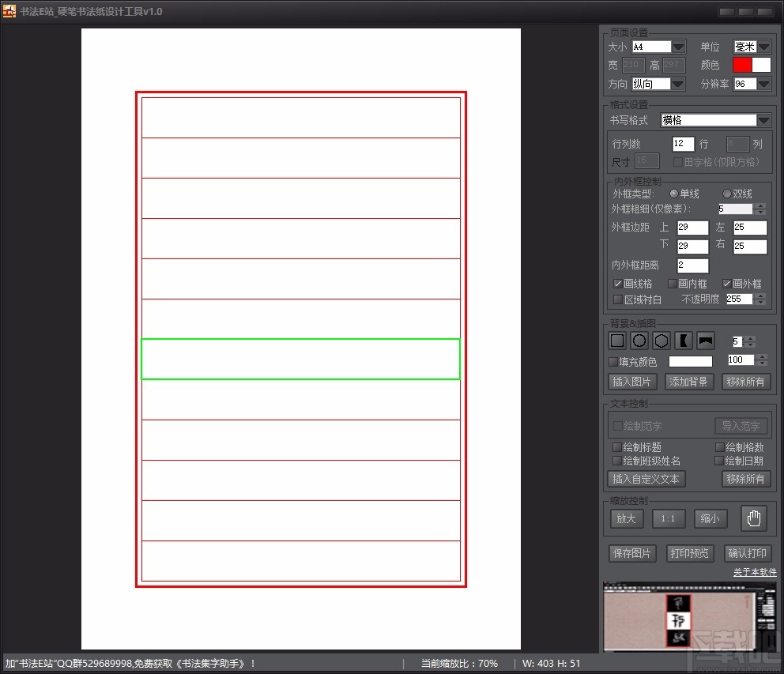
Task: Check 绘制格数 option
Action: click(719, 447)
